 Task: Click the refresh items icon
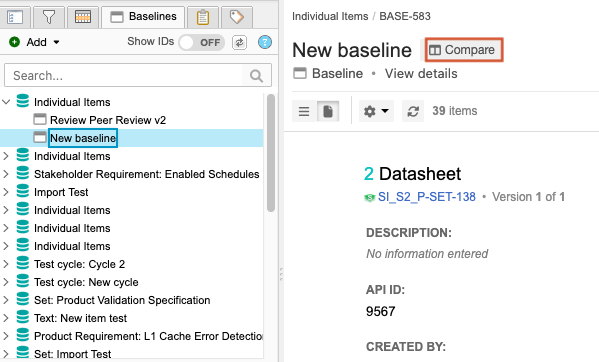(x=413, y=112)
